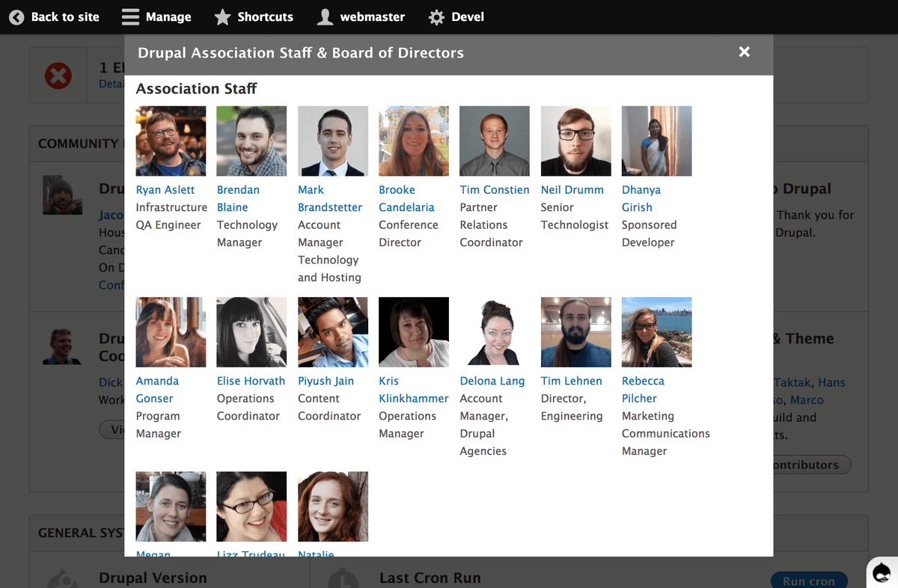
Task: Click Tim Constien's photo thumbnail
Action: tap(495, 141)
